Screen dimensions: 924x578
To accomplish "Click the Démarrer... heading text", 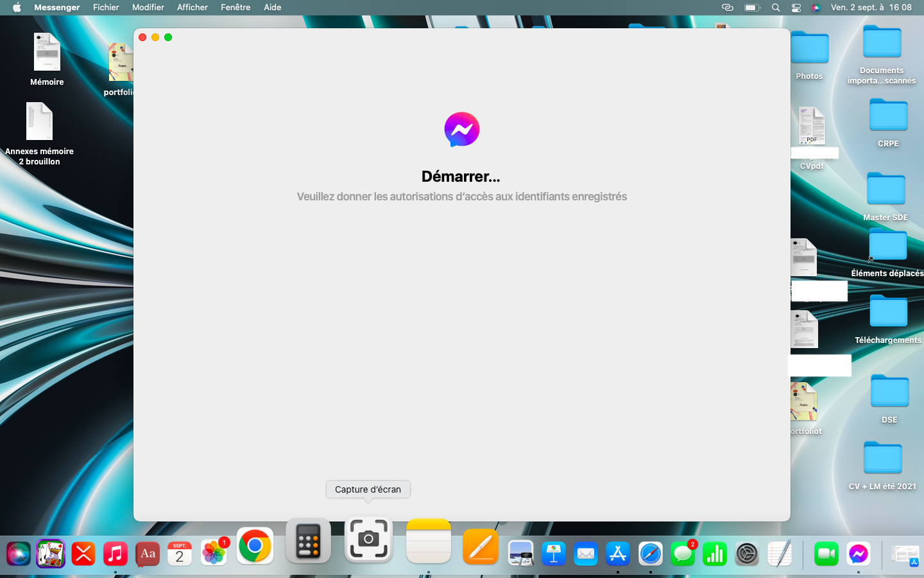I will tap(461, 177).
